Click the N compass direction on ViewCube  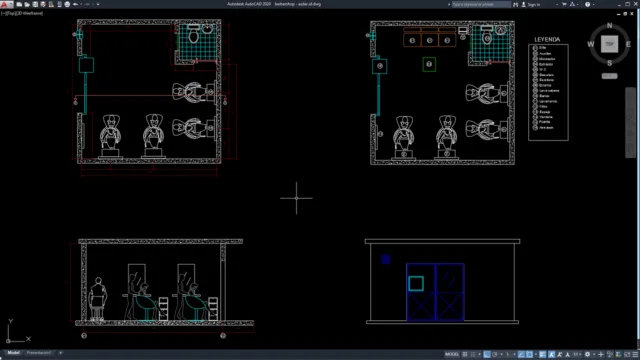pos(609,26)
